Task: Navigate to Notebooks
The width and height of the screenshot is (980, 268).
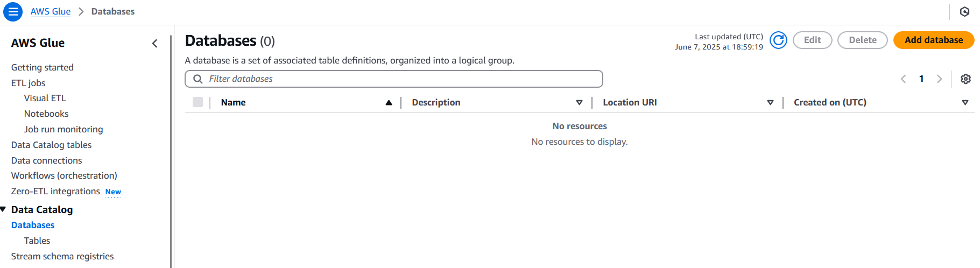Action: 46,114
